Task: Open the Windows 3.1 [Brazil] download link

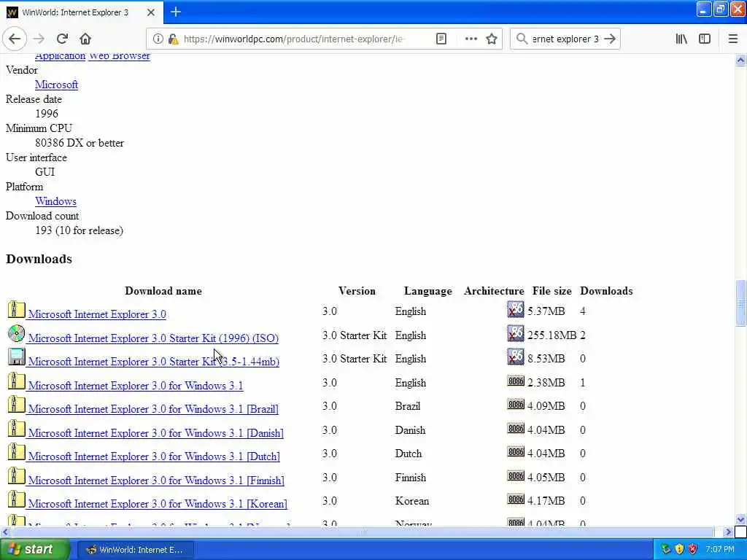Action: click(153, 409)
